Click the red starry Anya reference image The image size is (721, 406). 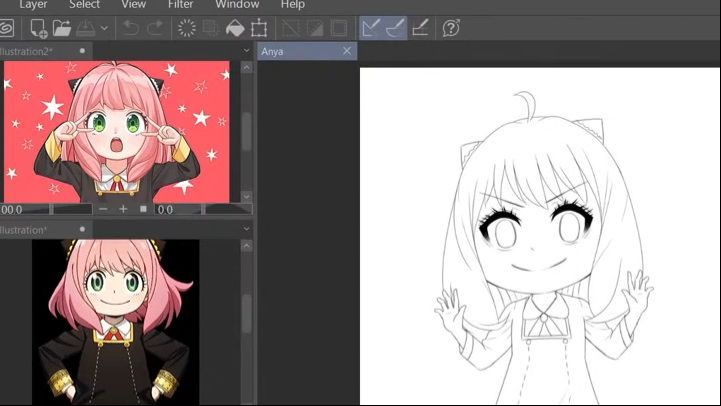117,132
